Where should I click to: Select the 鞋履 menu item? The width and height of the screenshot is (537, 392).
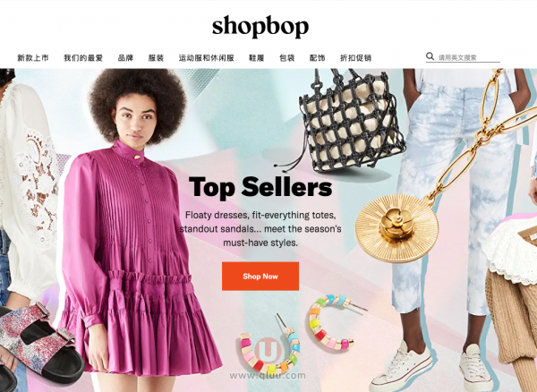click(x=257, y=58)
